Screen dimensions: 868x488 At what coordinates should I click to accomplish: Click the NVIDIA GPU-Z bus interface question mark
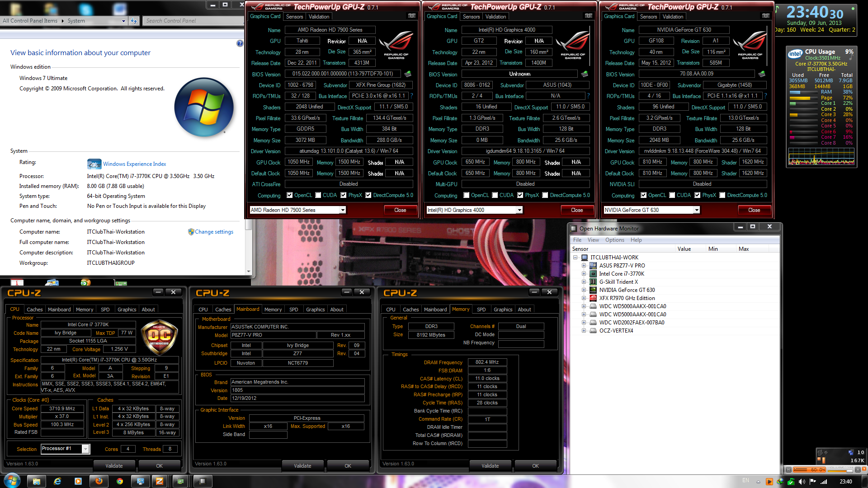[x=765, y=96]
